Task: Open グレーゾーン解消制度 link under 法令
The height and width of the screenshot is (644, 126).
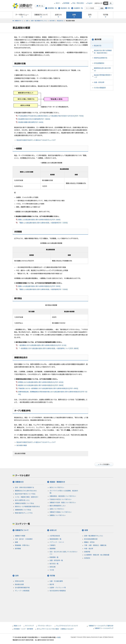Action: pyautogui.click(x=22, y=591)
